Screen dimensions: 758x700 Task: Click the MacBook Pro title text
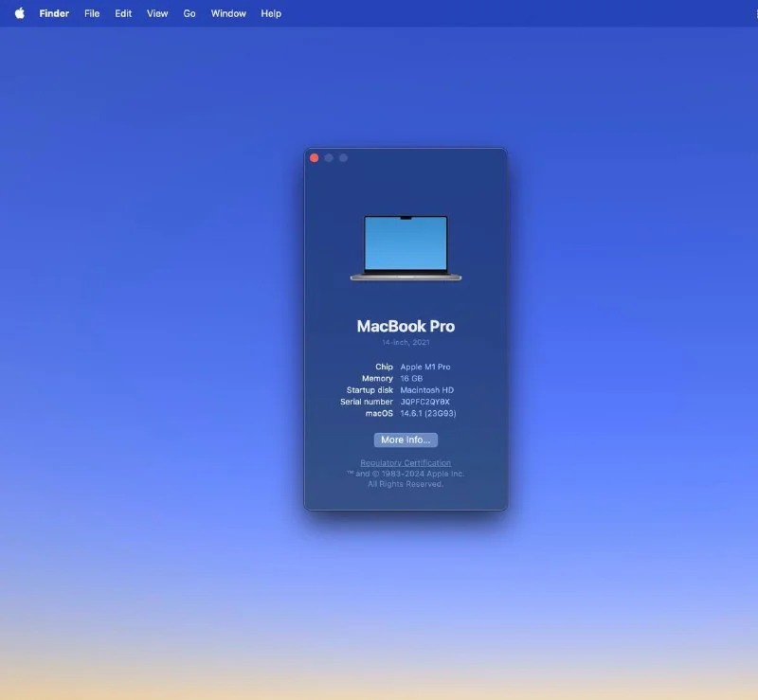406,326
